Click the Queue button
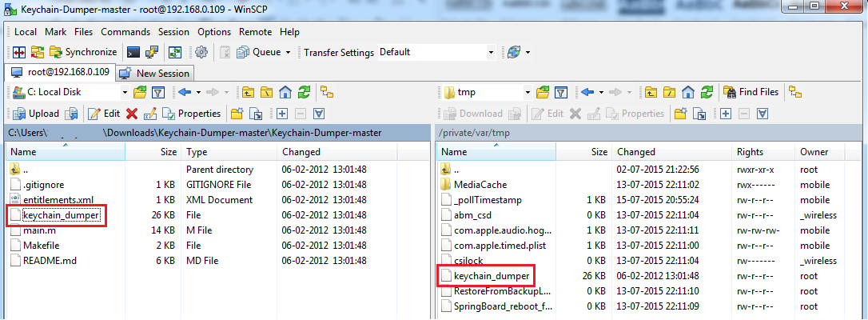This screenshot has width=868, height=320. [x=259, y=52]
